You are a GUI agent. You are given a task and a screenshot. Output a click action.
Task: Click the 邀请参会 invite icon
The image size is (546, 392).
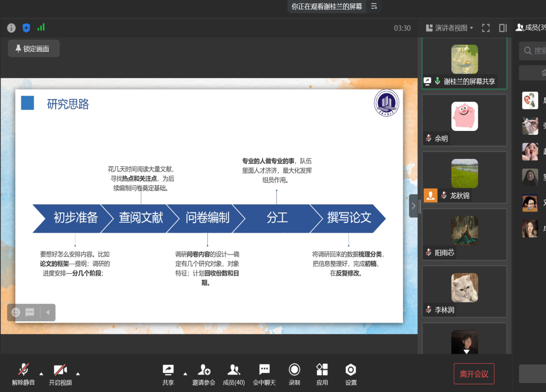click(x=204, y=374)
